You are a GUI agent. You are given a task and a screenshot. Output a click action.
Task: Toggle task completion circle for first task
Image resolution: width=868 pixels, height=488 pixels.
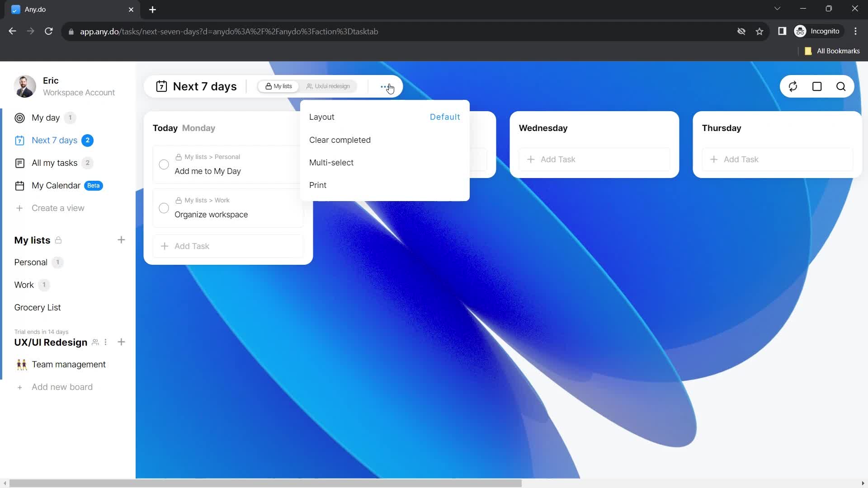click(x=164, y=164)
